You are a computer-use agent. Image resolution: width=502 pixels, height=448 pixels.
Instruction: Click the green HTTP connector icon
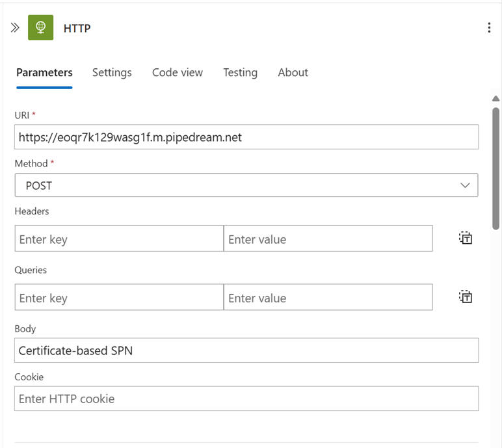40,28
